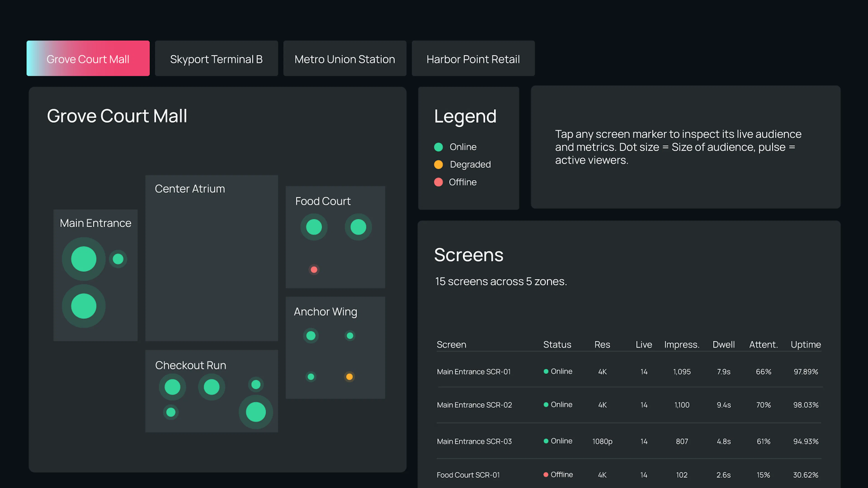The height and width of the screenshot is (488, 868).
Task: Tap the small bottom-left marker in Checkout Run
Action: (171, 412)
